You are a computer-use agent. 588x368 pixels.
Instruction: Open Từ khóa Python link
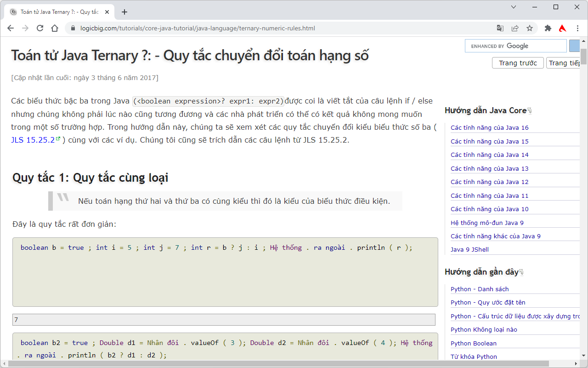[474, 357]
